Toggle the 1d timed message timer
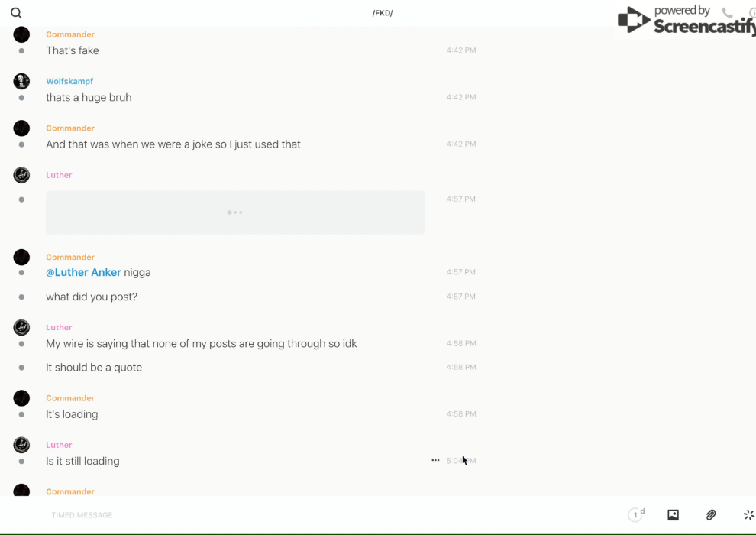Screen dimensions: 756x535 [636, 515]
